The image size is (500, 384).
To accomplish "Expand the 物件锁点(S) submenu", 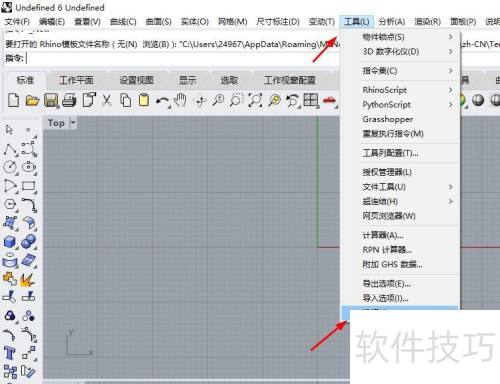I will [400, 37].
